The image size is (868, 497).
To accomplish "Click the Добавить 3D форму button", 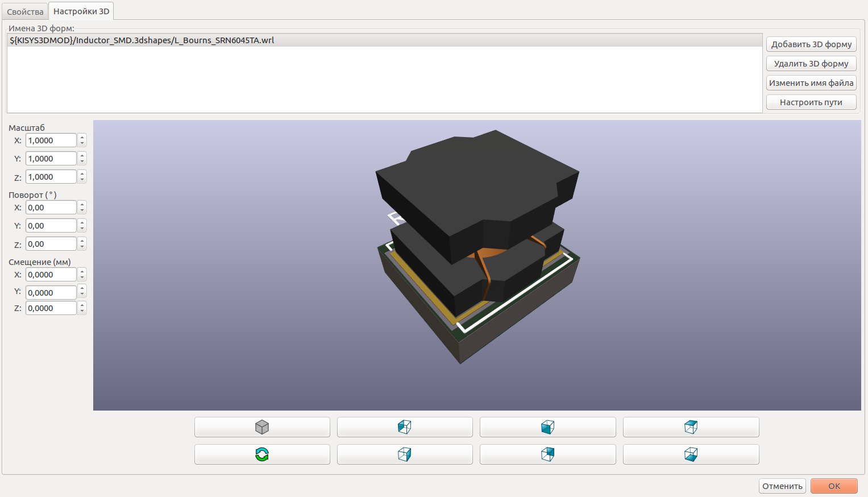I will tap(811, 44).
